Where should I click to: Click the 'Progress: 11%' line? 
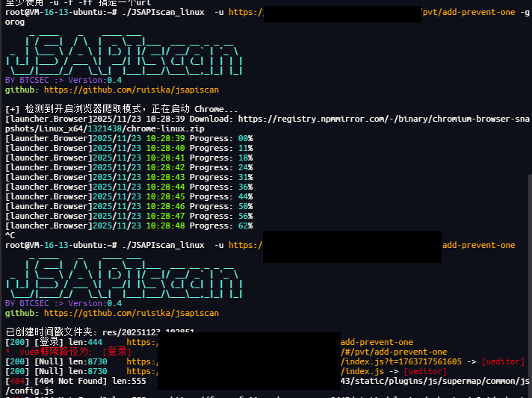pos(129,148)
